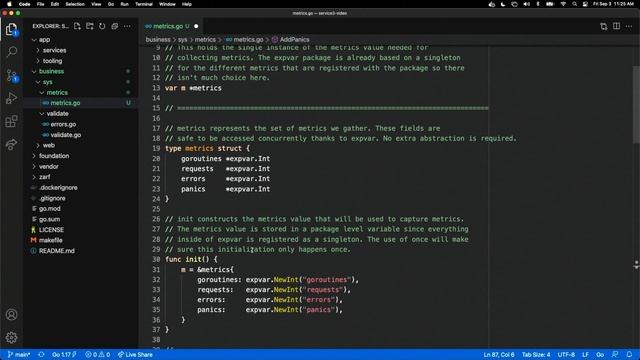Open Explorer more actions menu
Screen dimensions: 640x360
click(127, 26)
